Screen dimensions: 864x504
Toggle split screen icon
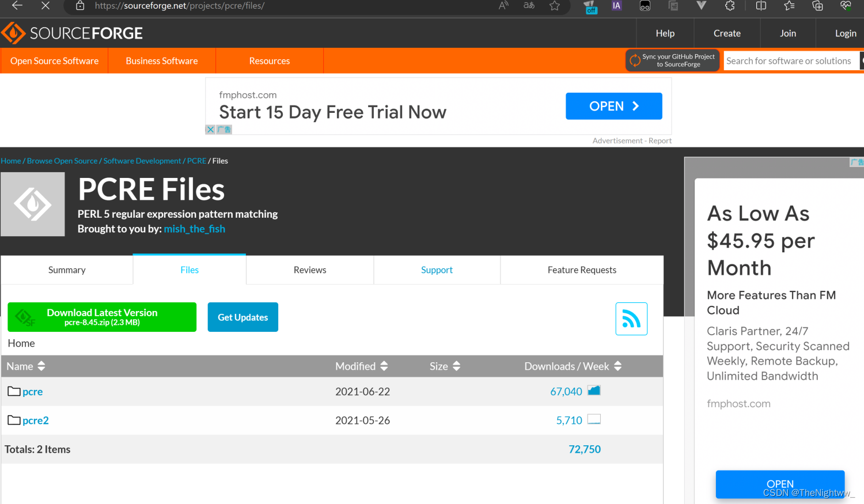[761, 6]
